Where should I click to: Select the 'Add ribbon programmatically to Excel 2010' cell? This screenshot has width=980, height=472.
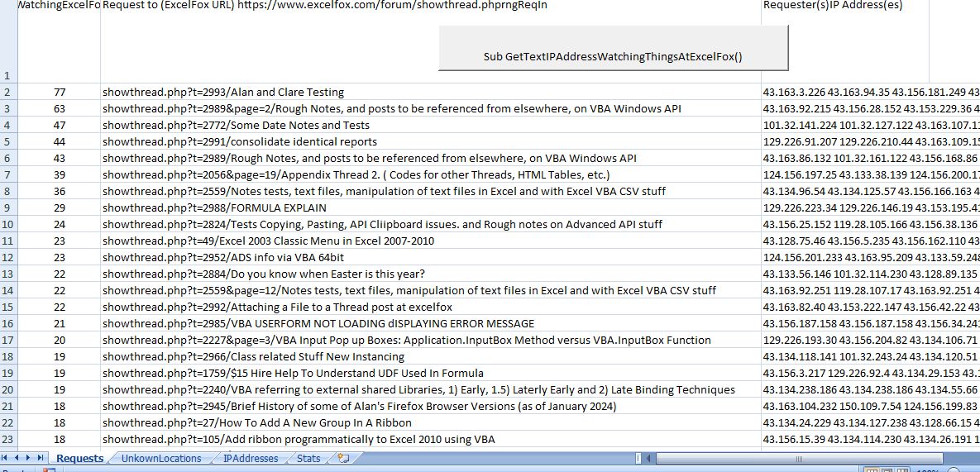point(431,440)
